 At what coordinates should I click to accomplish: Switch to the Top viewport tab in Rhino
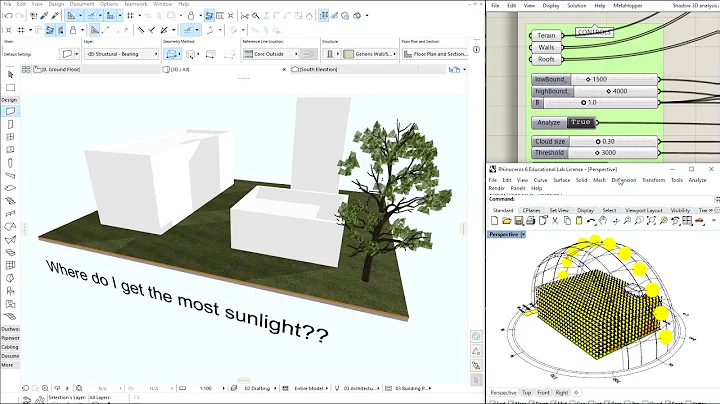(x=526, y=393)
